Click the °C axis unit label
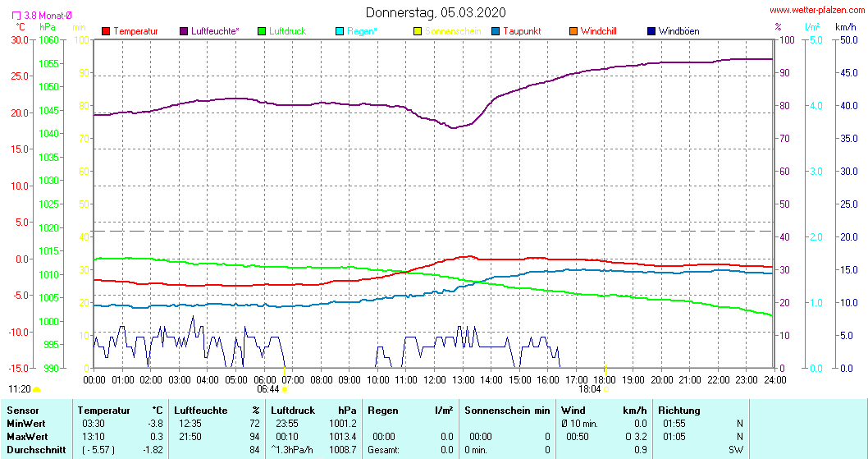Image resolution: width=868 pixels, height=459 pixels. coord(21,26)
